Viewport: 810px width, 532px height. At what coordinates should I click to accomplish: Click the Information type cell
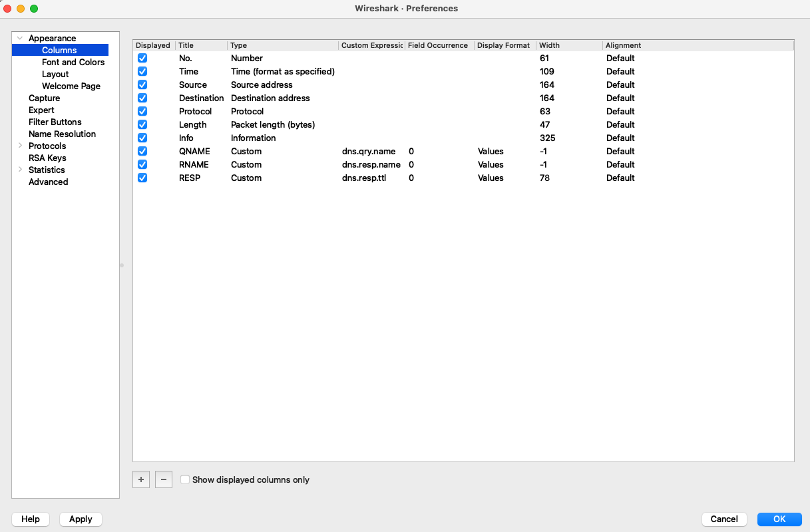[253, 138]
